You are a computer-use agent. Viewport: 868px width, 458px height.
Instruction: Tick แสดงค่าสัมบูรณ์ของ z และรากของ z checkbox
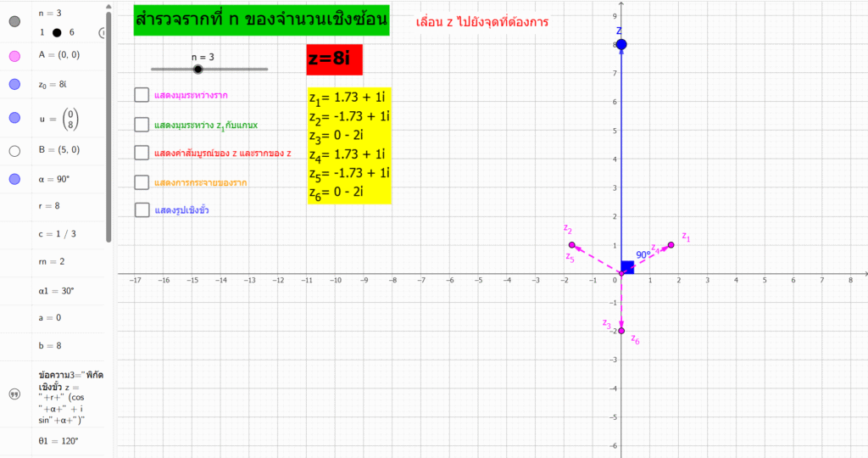click(x=142, y=153)
